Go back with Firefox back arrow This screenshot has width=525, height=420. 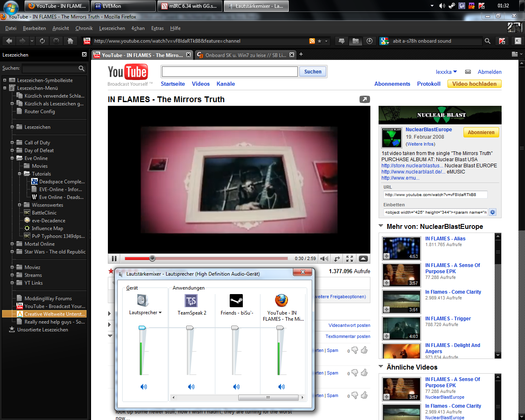click(x=9, y=41)
